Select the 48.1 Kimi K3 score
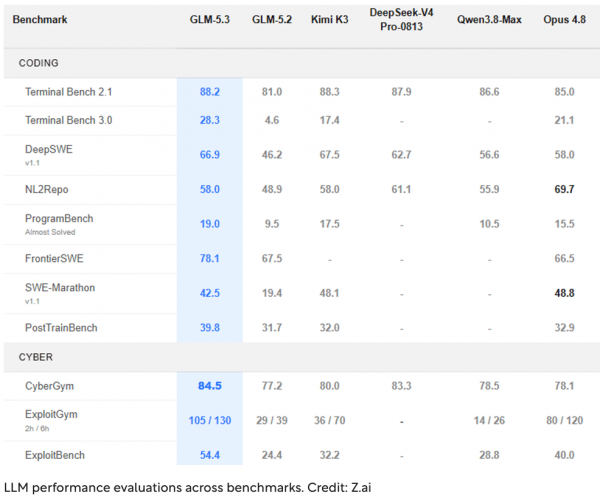Image resolution: width=600 pixels, height=504 pixels. point(329,293)
